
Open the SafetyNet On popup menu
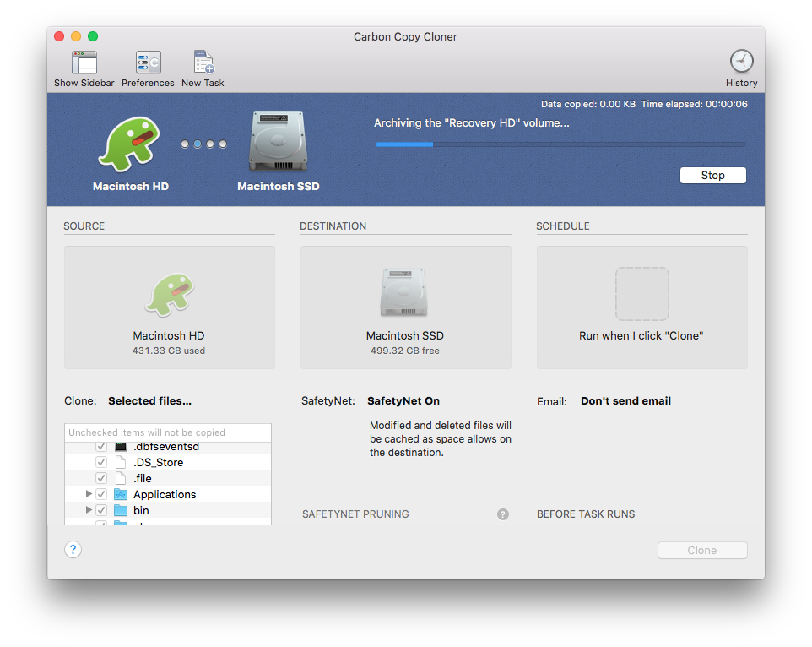(403, 401)
